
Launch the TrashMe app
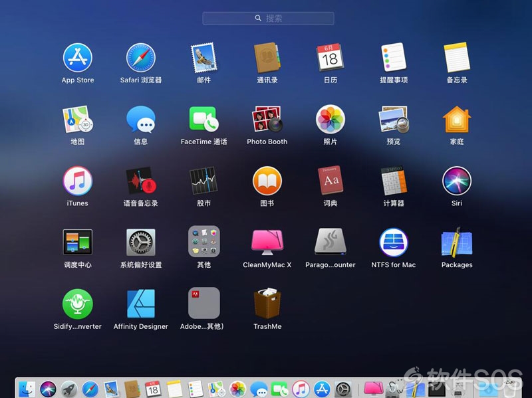point(267,303)
